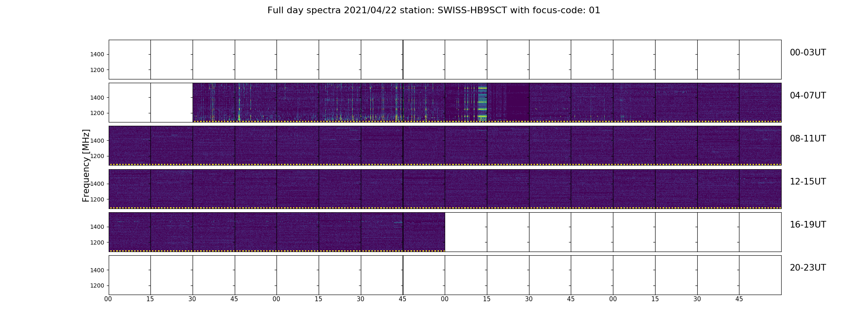Click the 1200 tick in the 20-23UT row
Image resolution: width=868 pixels, height=331 pixels.
(x=97, y=286)
